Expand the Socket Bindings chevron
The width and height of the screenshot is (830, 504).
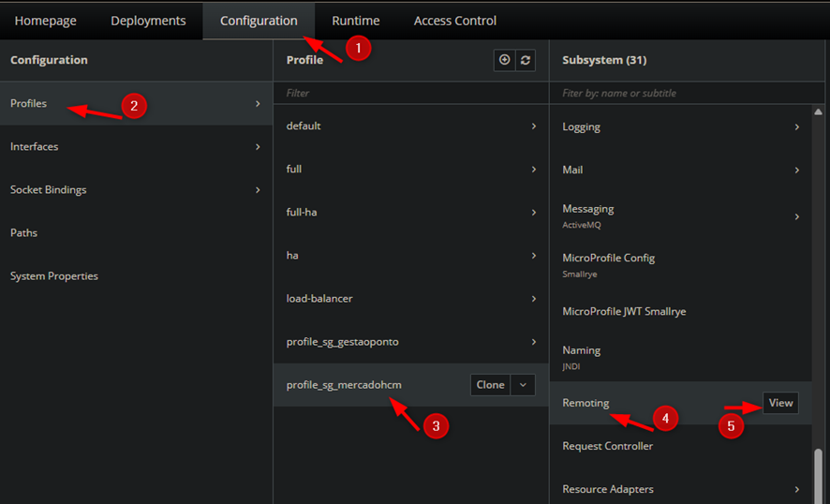[258, 190]
